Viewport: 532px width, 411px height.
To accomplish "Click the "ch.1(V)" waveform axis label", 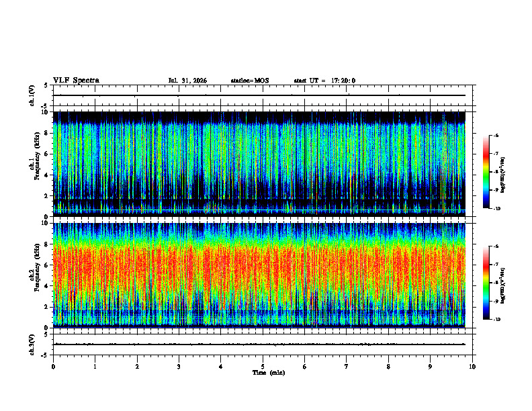I will pyautogui.click(x=32, y=95).
